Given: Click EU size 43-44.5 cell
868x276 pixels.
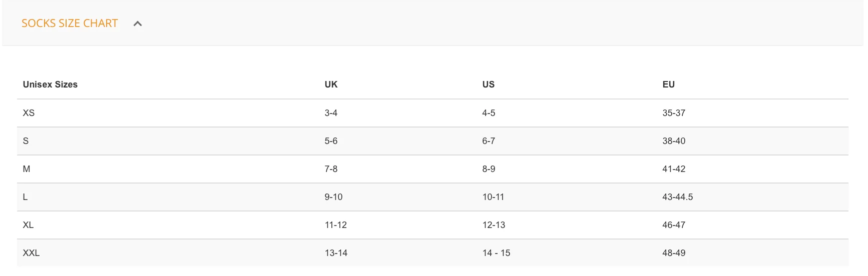Looking at the screenshot, I should 678,197.
